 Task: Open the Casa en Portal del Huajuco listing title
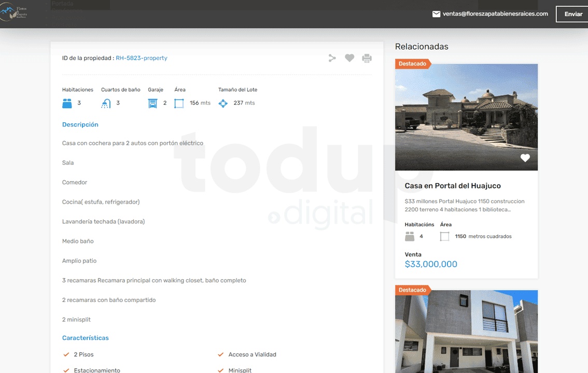click(452, 186)
